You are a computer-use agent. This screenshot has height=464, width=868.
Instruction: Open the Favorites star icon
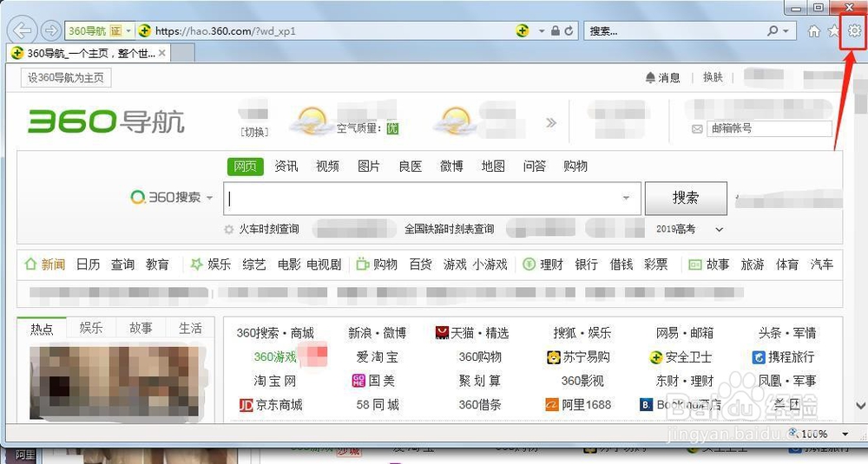(x=833, y=31)
